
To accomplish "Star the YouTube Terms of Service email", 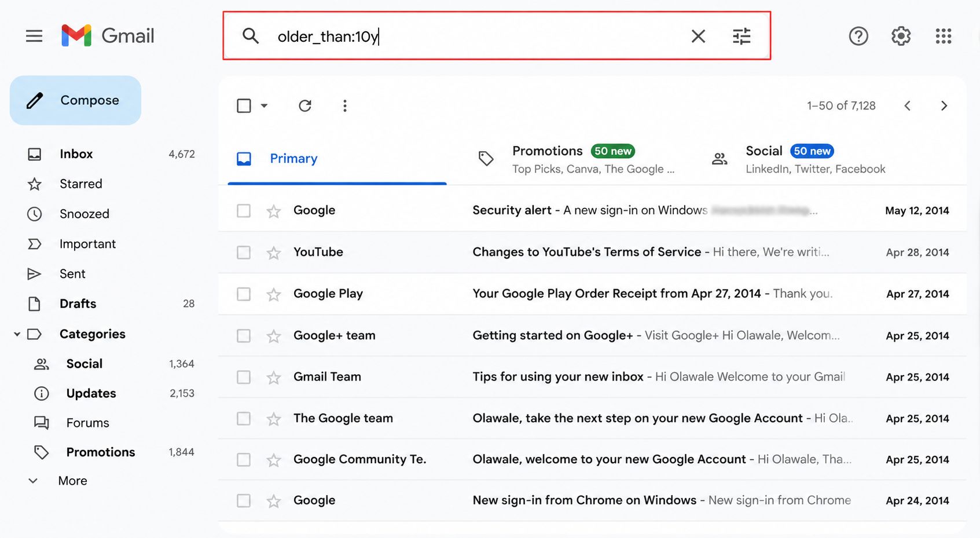I will click(274, 252).
